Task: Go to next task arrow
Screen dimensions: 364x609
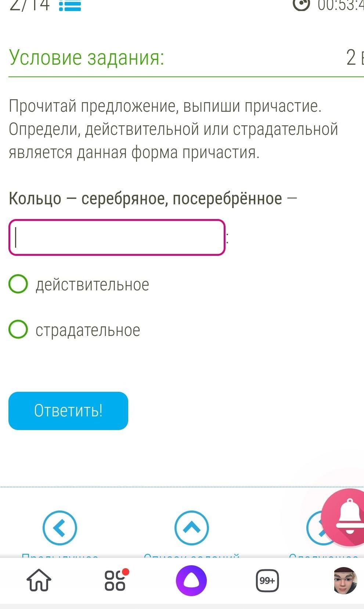Action: (x=316, y=528)
